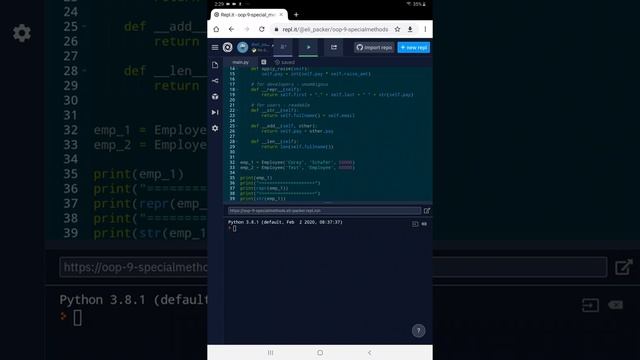640x360 pixels.
Task: Go back in the browser
Action: coord(231,29)
